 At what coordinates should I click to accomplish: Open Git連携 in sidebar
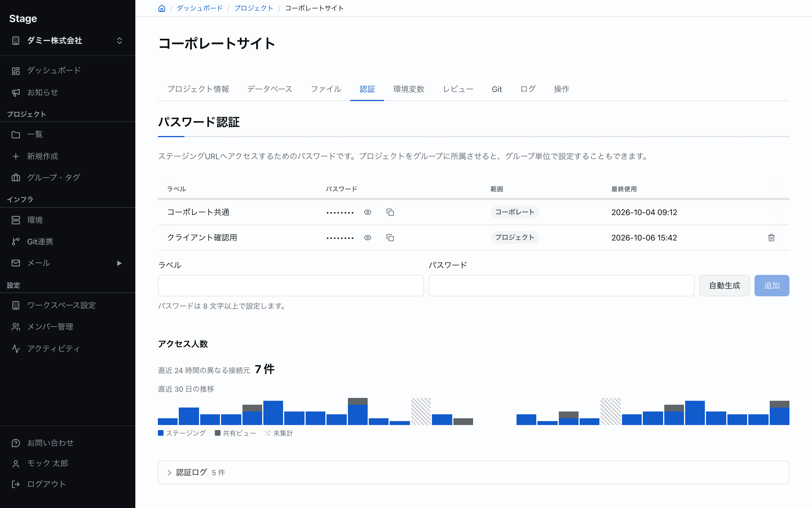pyautogui.click(x=67, y=242)
